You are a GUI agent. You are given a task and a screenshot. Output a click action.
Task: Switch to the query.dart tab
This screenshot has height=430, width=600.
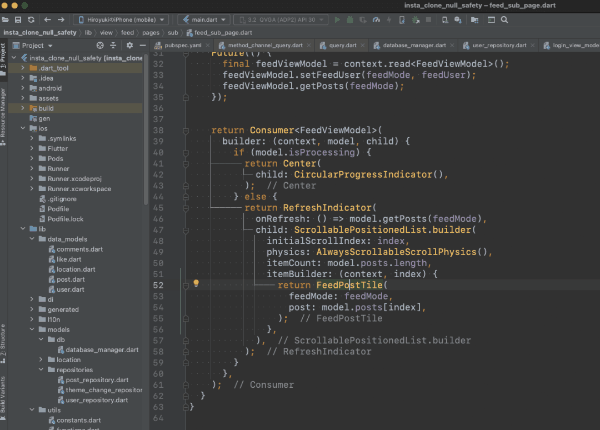point(342,45)
